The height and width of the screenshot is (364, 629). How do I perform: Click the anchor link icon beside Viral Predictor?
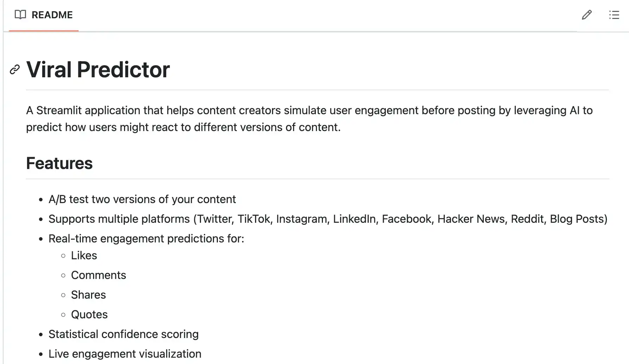(x=14, y=70)
